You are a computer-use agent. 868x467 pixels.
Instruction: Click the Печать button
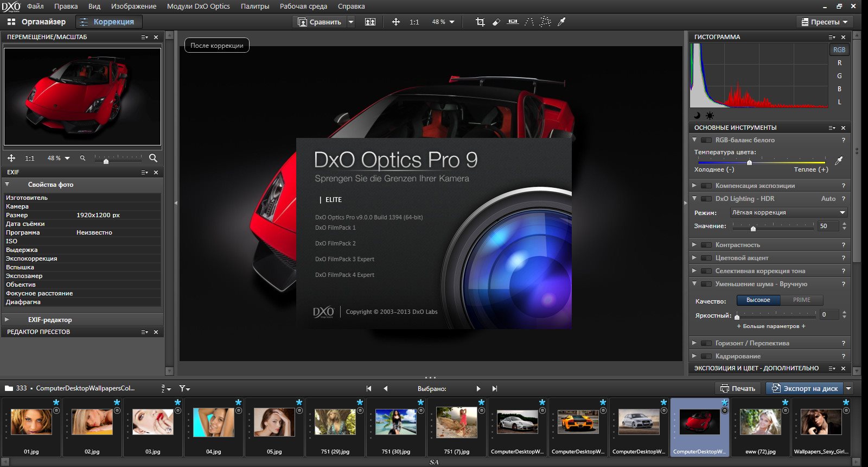738,388
